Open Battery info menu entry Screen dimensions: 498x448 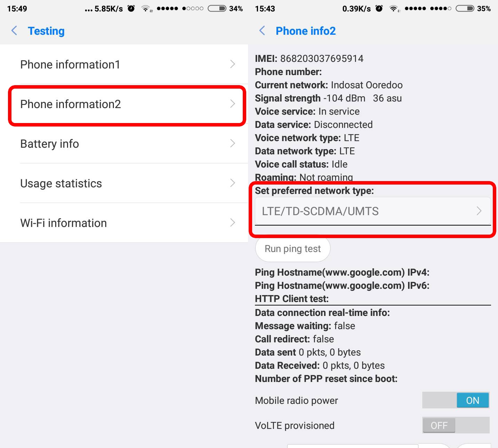[127, 144]
